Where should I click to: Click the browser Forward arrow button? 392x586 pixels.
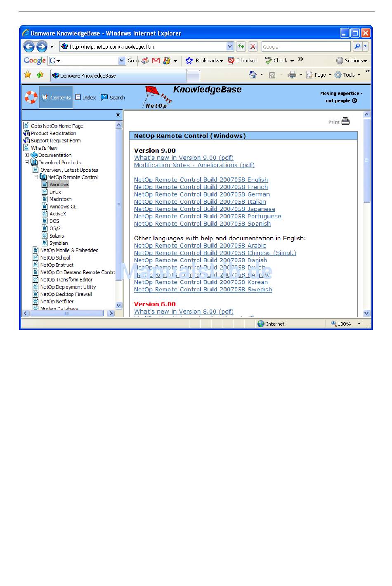click(x=42, y=47)
